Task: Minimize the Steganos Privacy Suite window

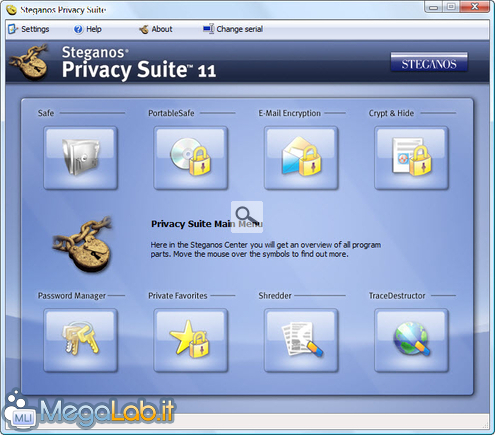Action: tap(434, 7)
